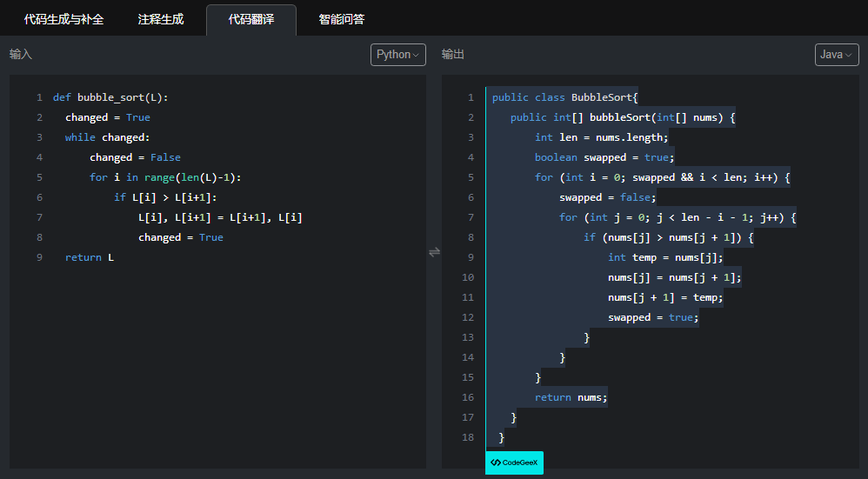Click the 输入 panel label

[21, 55]
